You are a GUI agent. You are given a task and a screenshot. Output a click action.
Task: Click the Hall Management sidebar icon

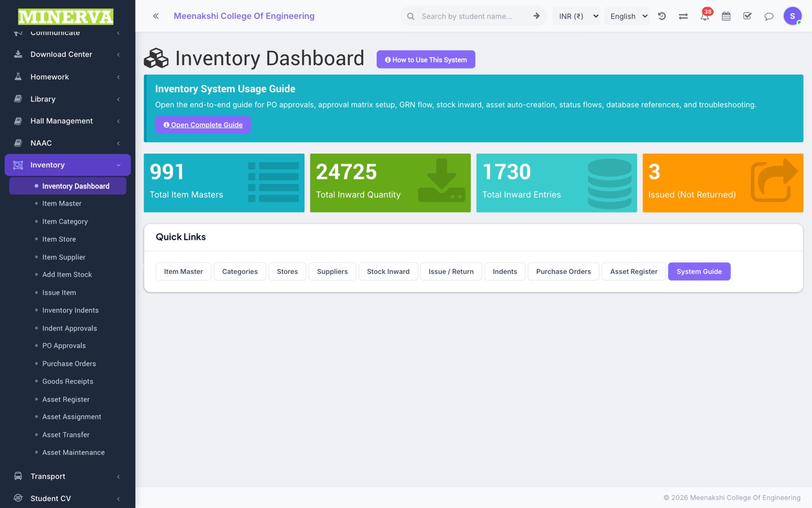(18, 121)
